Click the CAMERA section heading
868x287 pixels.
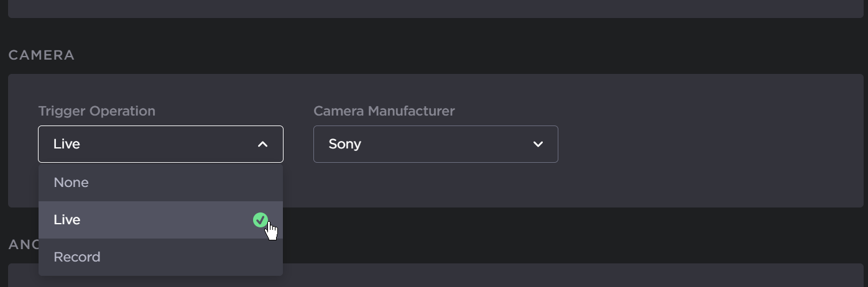42,55
